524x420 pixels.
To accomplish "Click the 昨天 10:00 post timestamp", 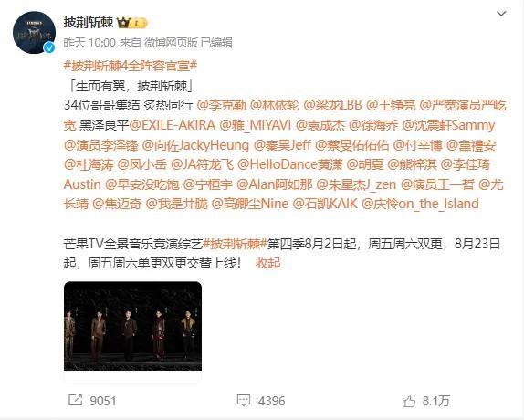I will tap(89, 43).
